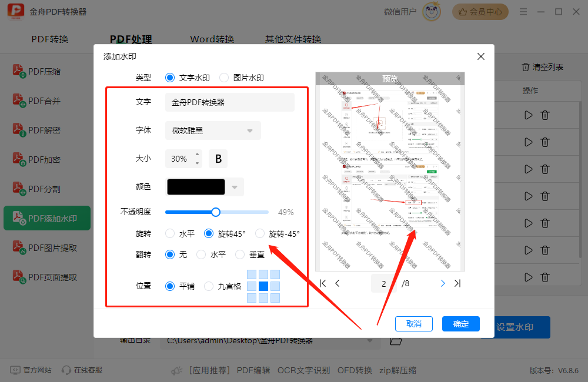Open the hamburger menu in title bar
The height and width of the screenshot is (382, 588).
[523, 12]
